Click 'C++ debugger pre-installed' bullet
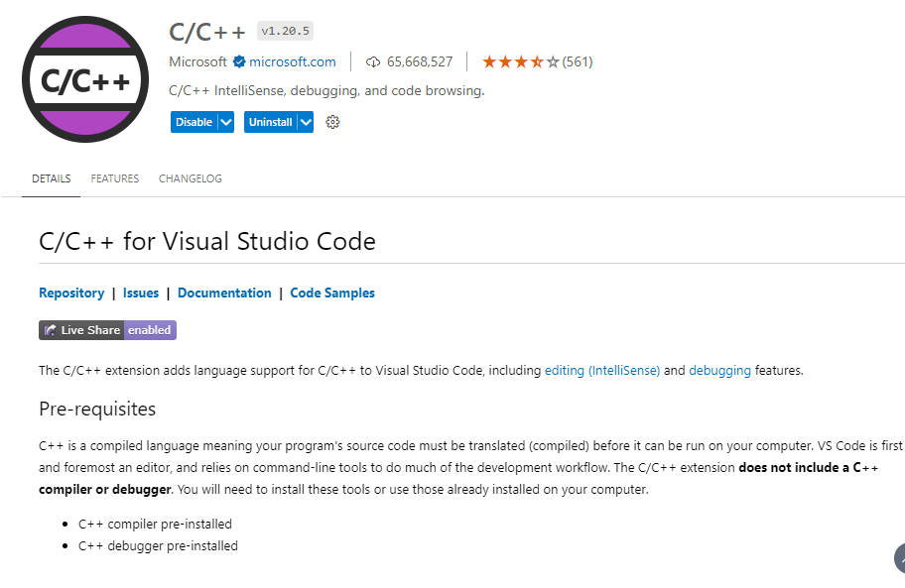This screenshot has width=905, height=588. pos(158,546)
